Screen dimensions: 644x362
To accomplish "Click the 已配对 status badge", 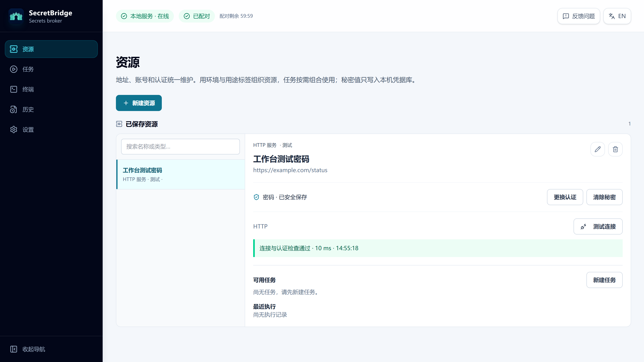I will point(197,16).
